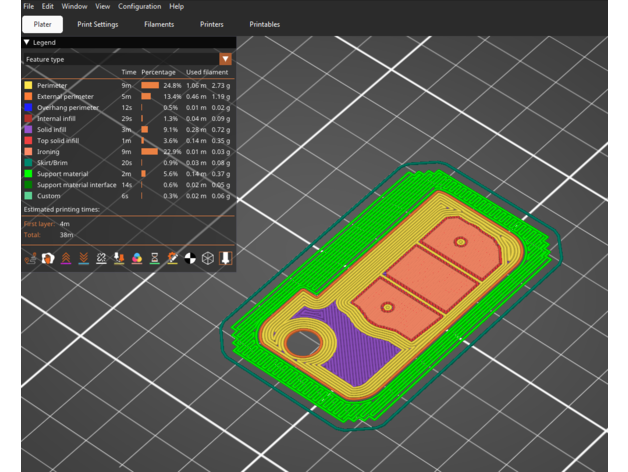
Task: Hide Support material feature in legend
Action: click(x=63, y=174)
